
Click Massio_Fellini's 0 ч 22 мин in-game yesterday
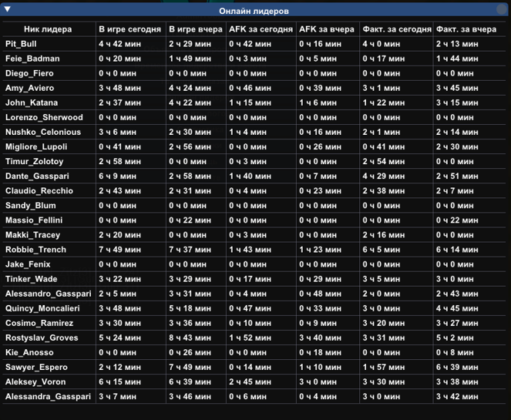190,220
